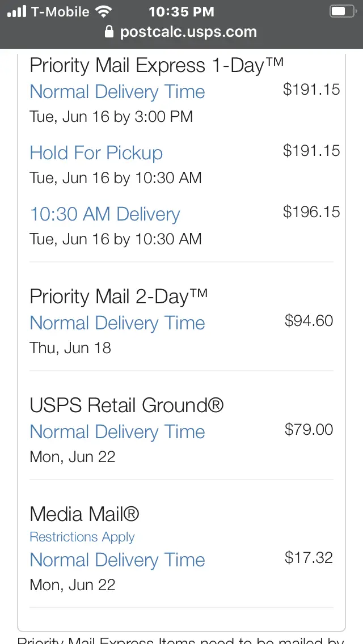Tap the cellular signal bars icon

pos(17,12)
